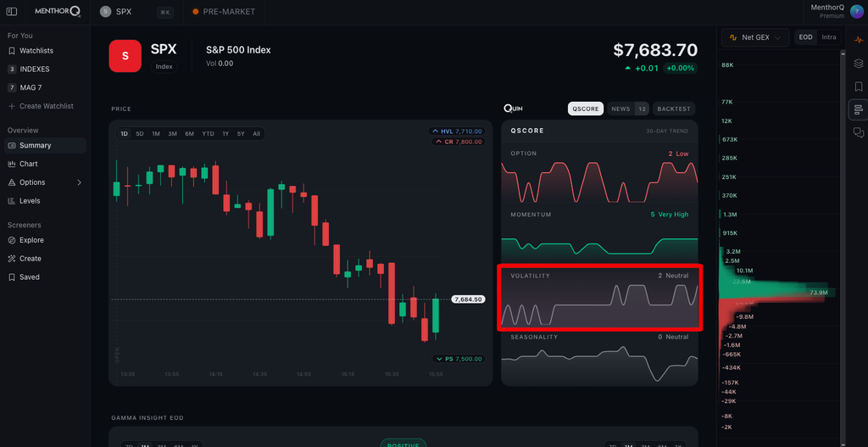Click the highlighted list panel icon

tap(859, 109)
